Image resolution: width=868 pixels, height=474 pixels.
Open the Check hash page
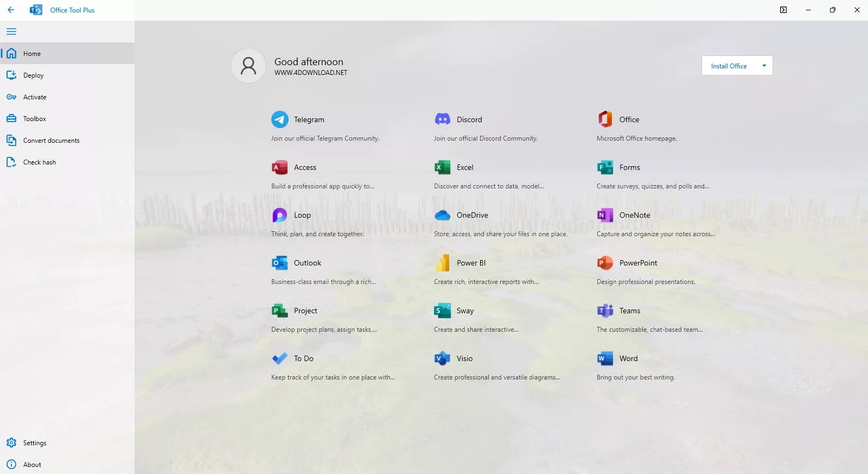(x=67, y=162)
